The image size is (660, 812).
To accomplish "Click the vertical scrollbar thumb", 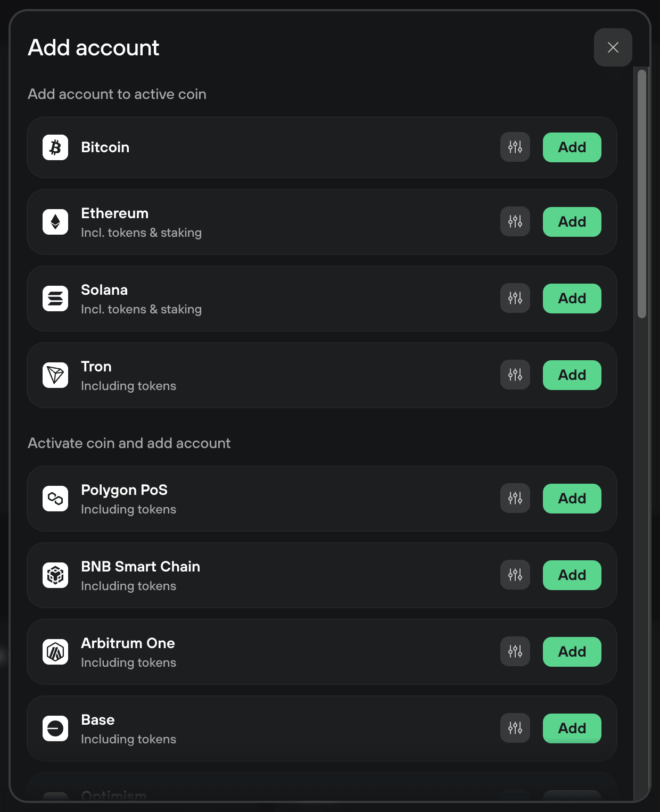I will 642,194.
